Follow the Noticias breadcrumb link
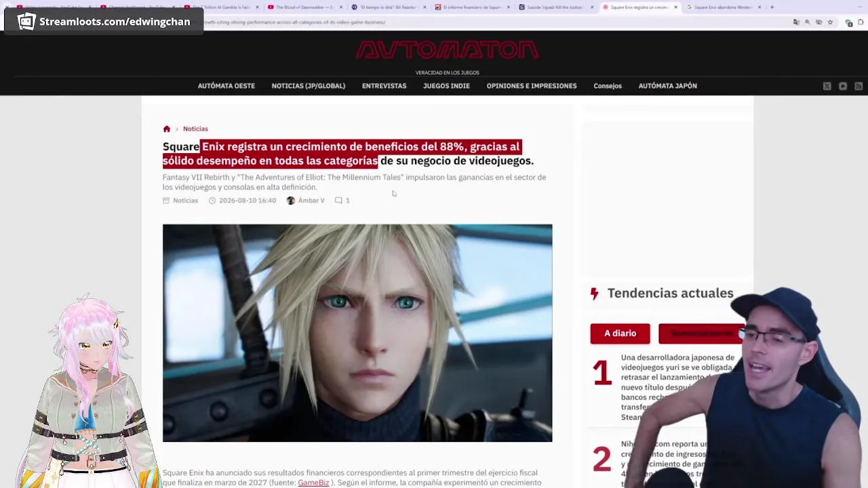This screenshot has width=868, height=488. pyautogui.click(x=195, y=129)
